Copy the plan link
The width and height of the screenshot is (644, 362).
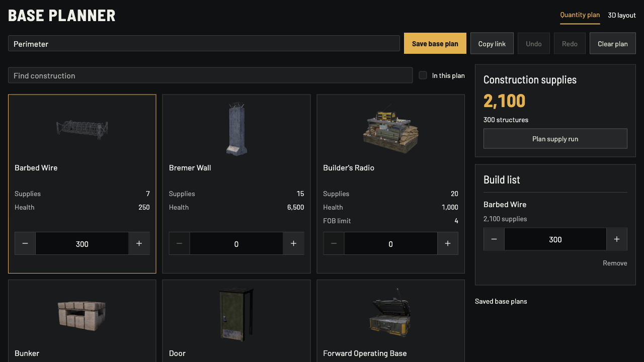pos(492,44)
